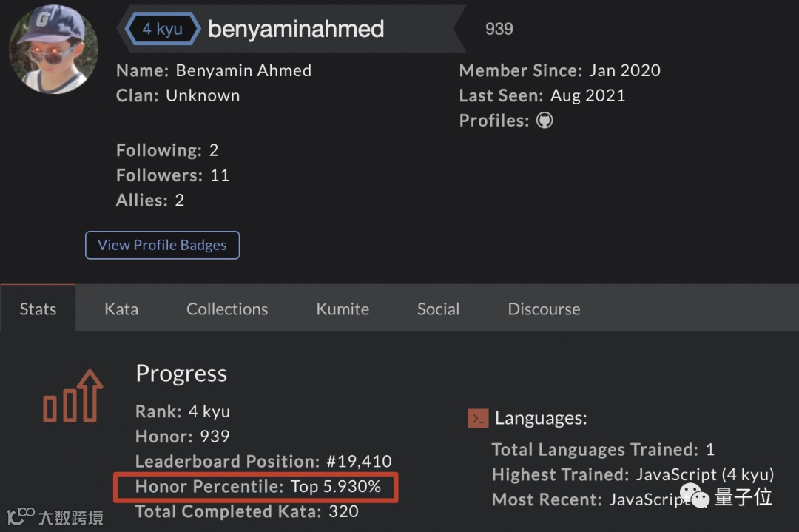Click the View Profile Badges button
Screen dimensions: 799x532
tap(162, 245)
